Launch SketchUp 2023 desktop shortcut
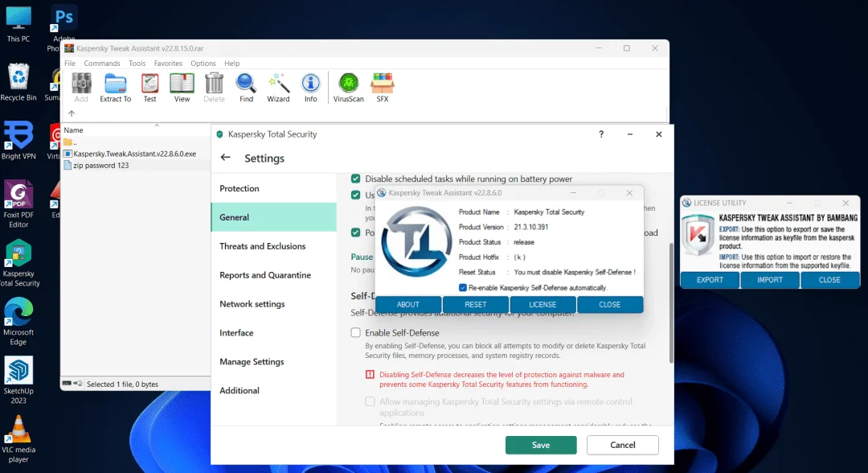This screenshot has height=473, width=868. [18, 380]
